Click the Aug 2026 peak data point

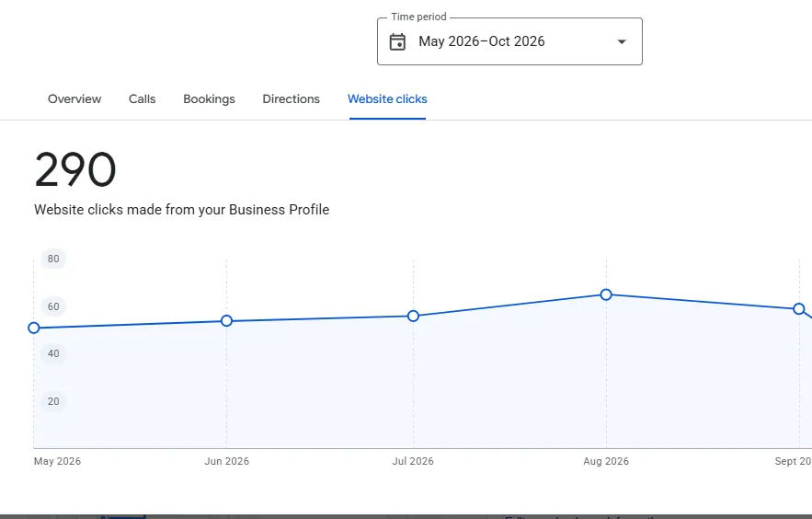(606, 294)
